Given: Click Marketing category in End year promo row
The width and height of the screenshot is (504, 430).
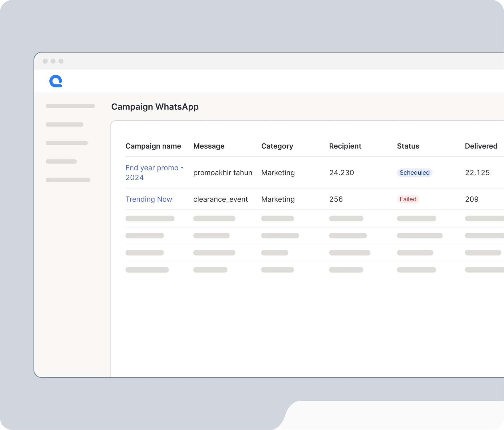Looking at the screenshot, I should click(x=278, y=173).
